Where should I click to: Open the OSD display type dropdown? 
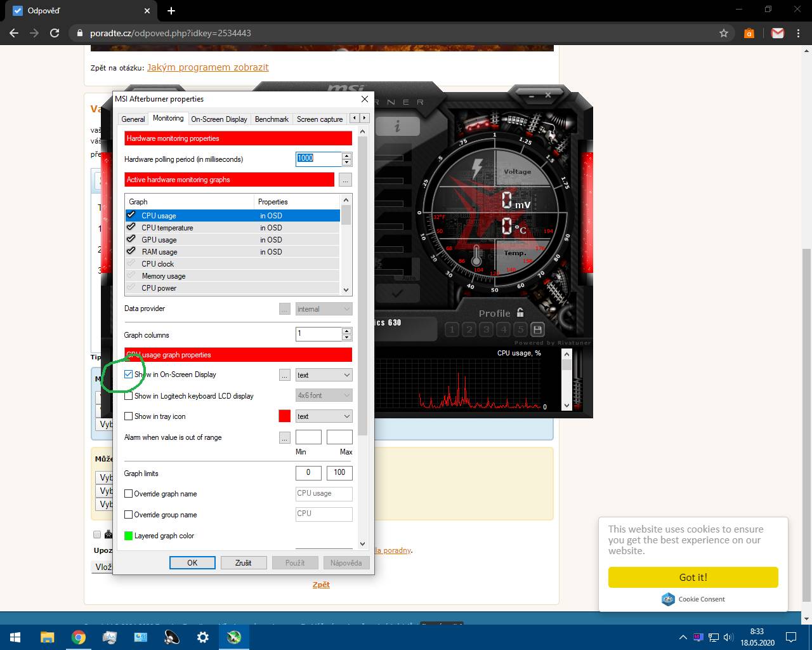324,375
